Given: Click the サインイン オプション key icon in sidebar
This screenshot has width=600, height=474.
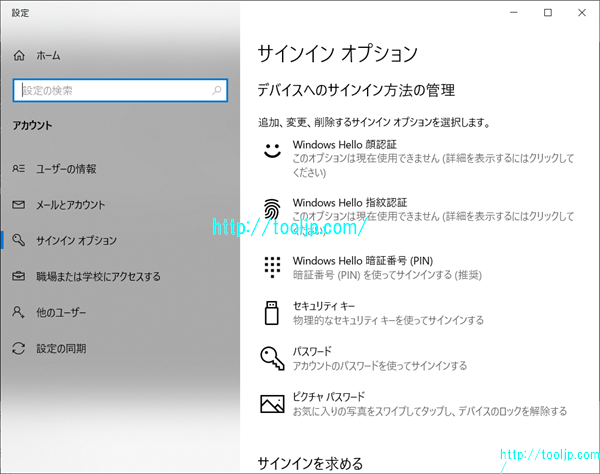Looking at the screenshot, I should pyautogui.click(x=19, y=240).
